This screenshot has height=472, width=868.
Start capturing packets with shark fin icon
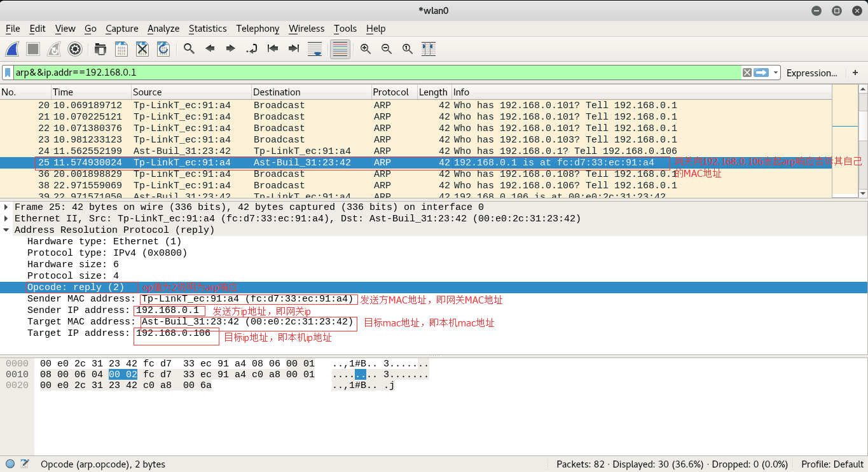tap(12, 49)
